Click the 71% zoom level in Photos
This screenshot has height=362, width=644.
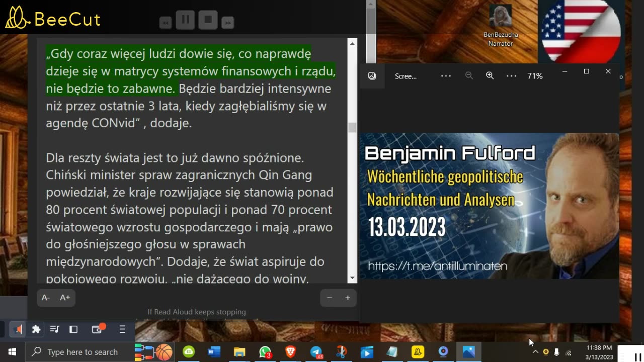[x=535, y=76]
